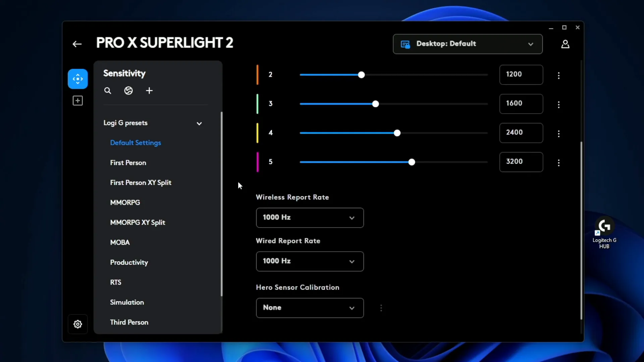
Task: Click the main settings panel scrollbar
Action: coord(581,231)
